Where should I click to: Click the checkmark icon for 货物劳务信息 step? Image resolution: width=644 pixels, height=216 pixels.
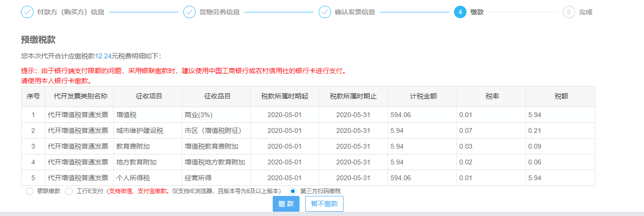click(x=189, y=12)
